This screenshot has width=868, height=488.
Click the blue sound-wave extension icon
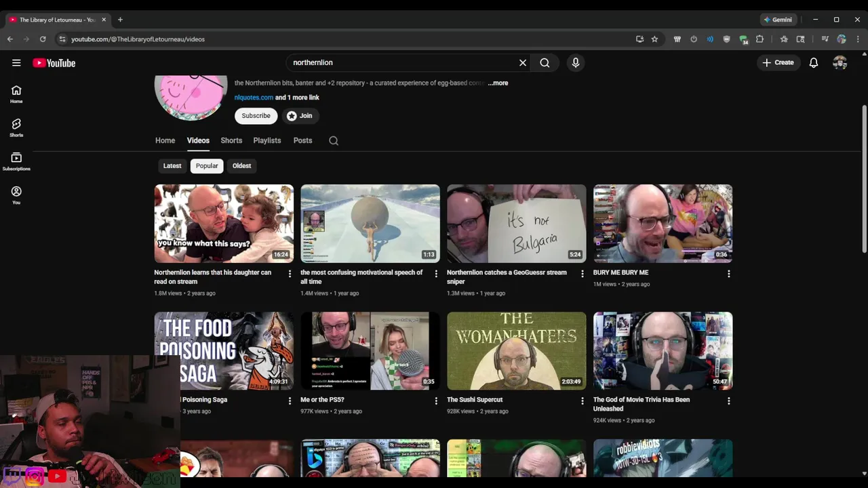coord(710,39)
